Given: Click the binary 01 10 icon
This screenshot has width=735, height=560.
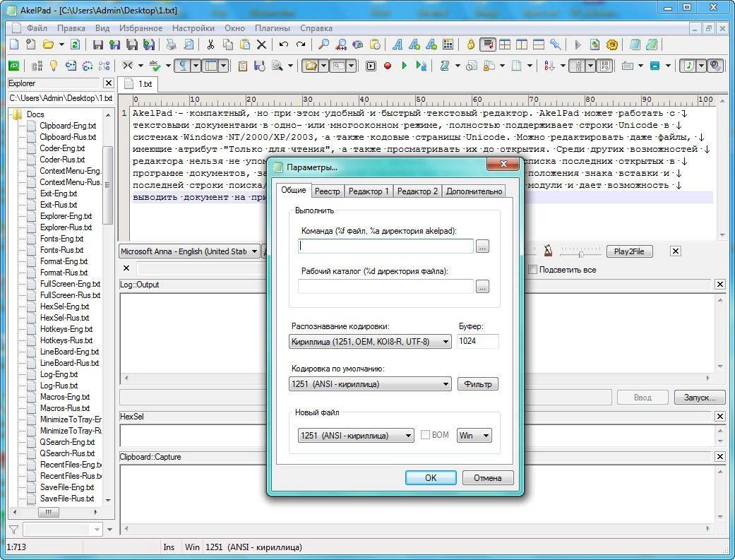Looking at the screenshot, I should click(x=37, y=66).
